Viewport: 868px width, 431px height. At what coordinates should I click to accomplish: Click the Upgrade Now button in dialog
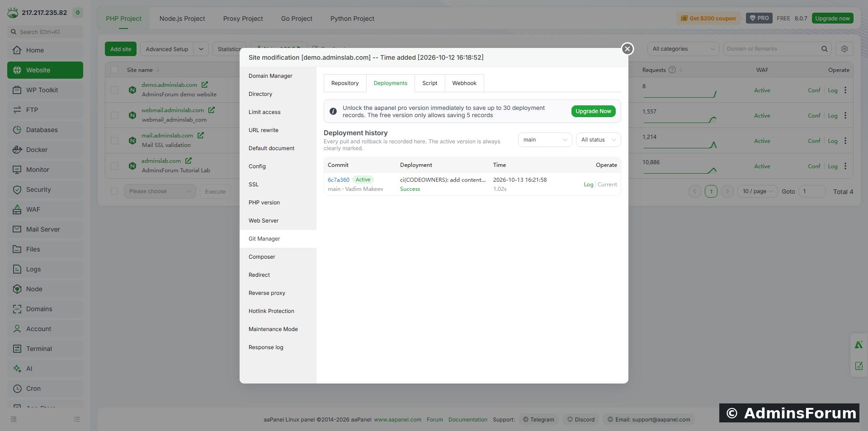[x=593, y=111]
